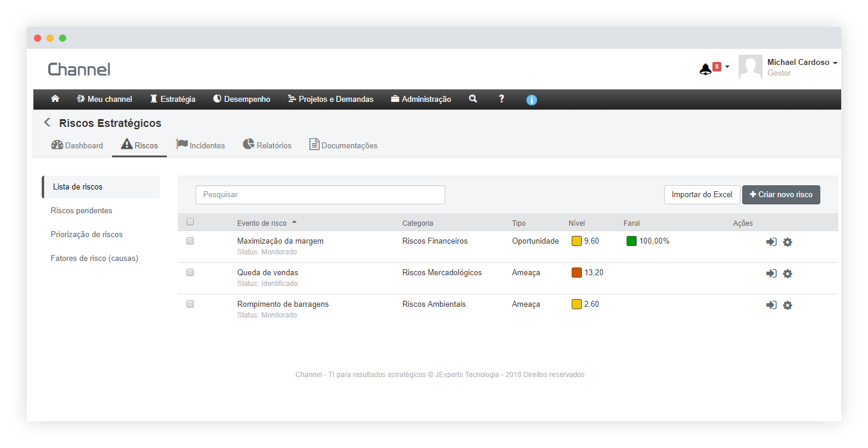Focus the Pesquisar search field
The image size is (868, 448).
(x=320, y=195)
